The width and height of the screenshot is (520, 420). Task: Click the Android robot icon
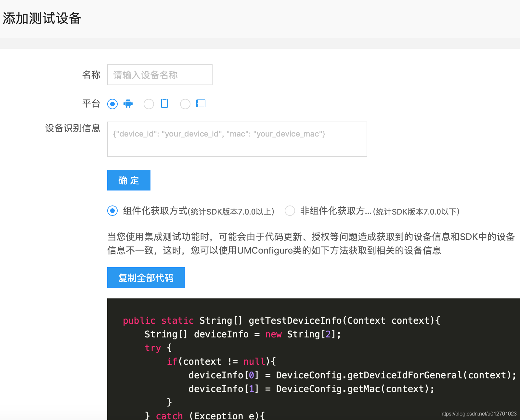click(x=128, y=103)
